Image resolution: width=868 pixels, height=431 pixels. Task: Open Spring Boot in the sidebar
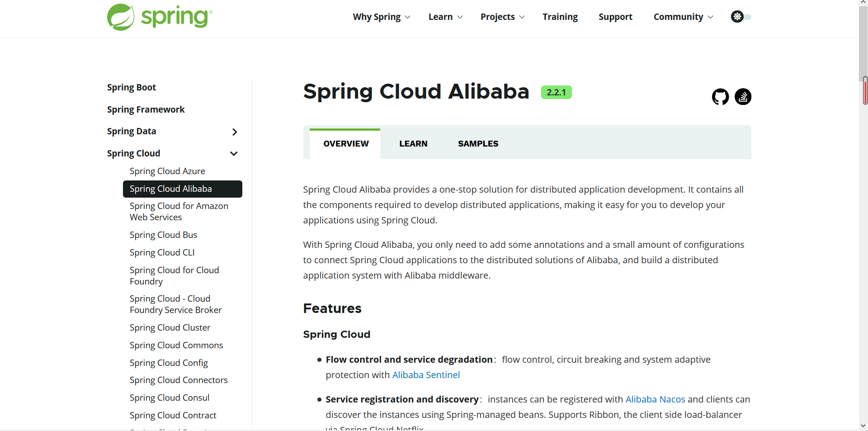coord(132,87)
